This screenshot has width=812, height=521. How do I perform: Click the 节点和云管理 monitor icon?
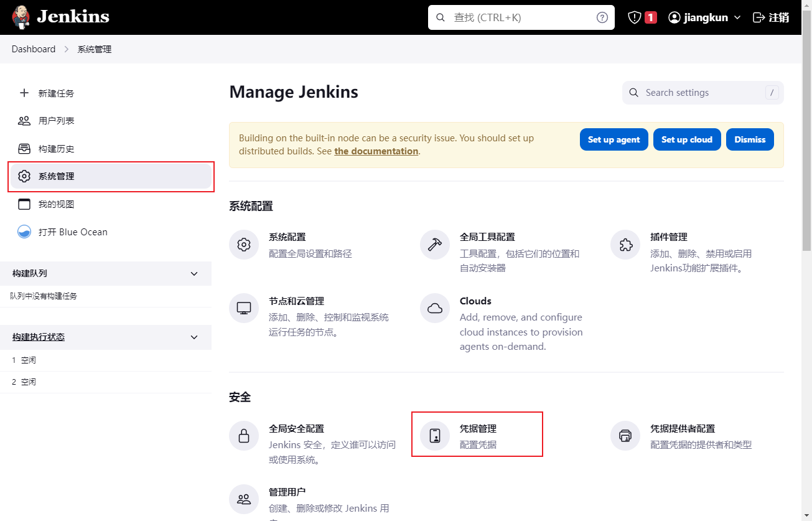coord(244,308)
